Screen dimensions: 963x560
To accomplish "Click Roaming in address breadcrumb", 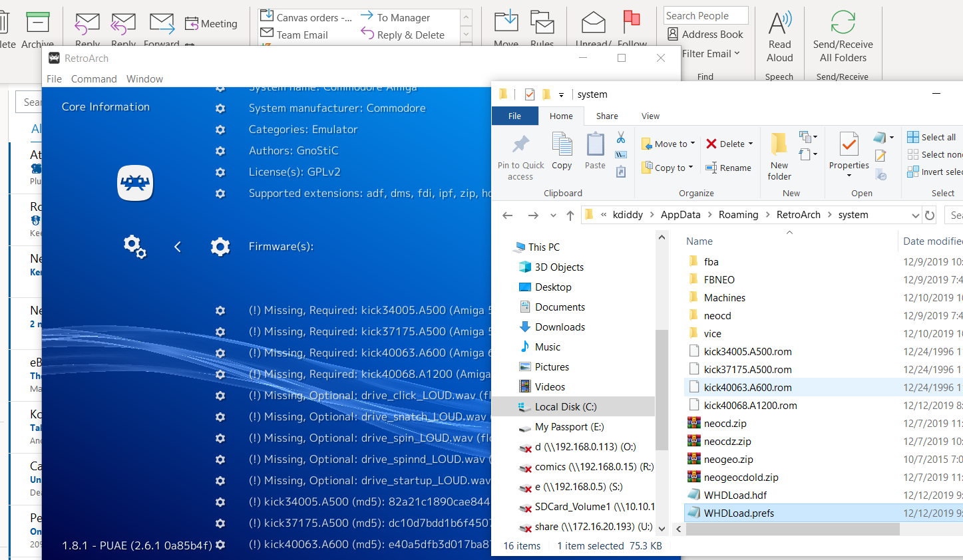I will tap(738, 214).
